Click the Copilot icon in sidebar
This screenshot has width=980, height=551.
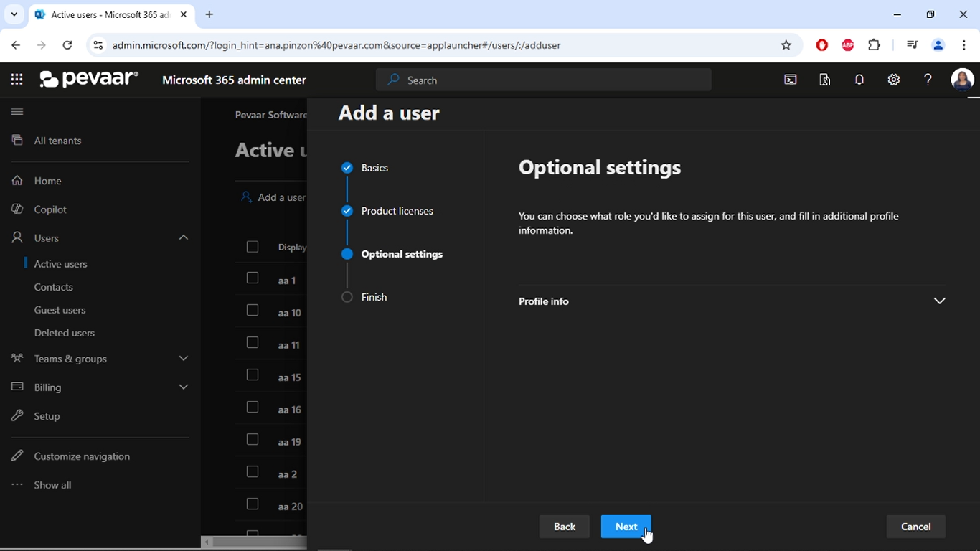pos(17,209)
